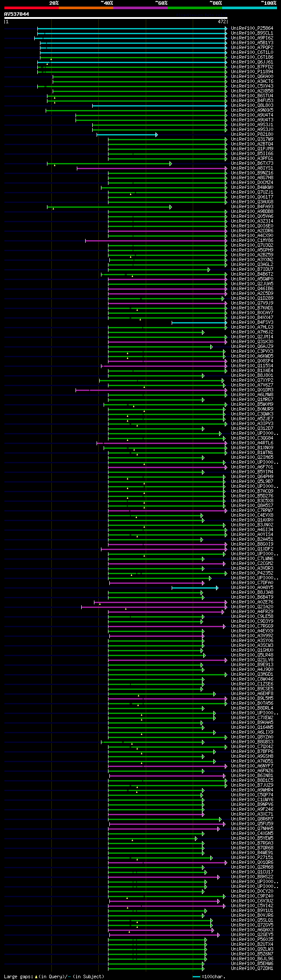Select the Q3AUG8 UniRef100 label
The image size is (281, 980).
tap(252, 202)
